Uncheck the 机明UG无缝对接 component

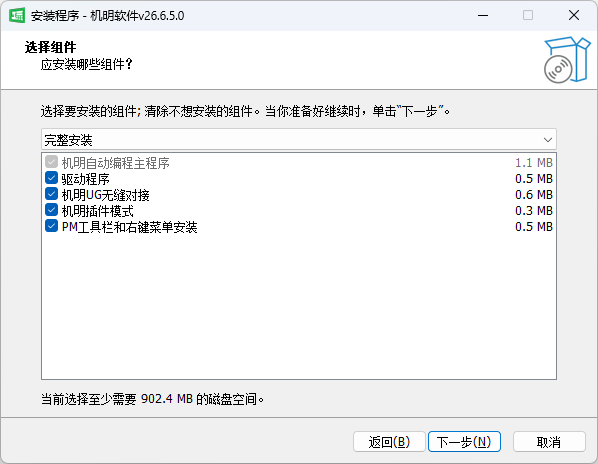coord(51,194)
